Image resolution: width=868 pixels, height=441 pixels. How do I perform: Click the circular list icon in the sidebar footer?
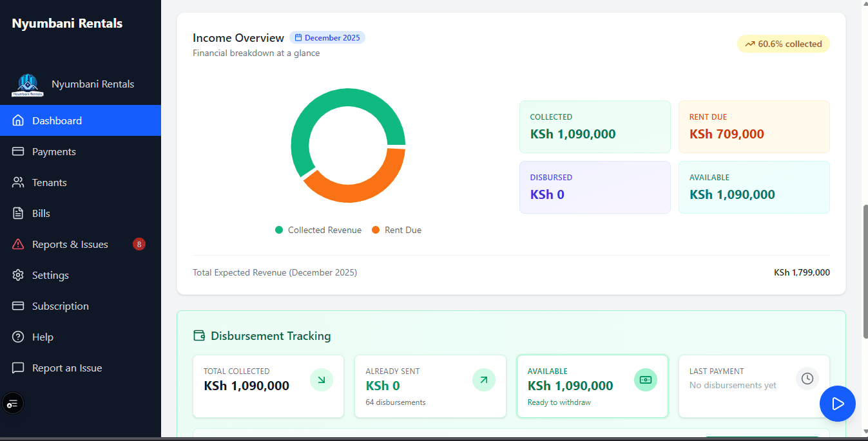point(13,403)
